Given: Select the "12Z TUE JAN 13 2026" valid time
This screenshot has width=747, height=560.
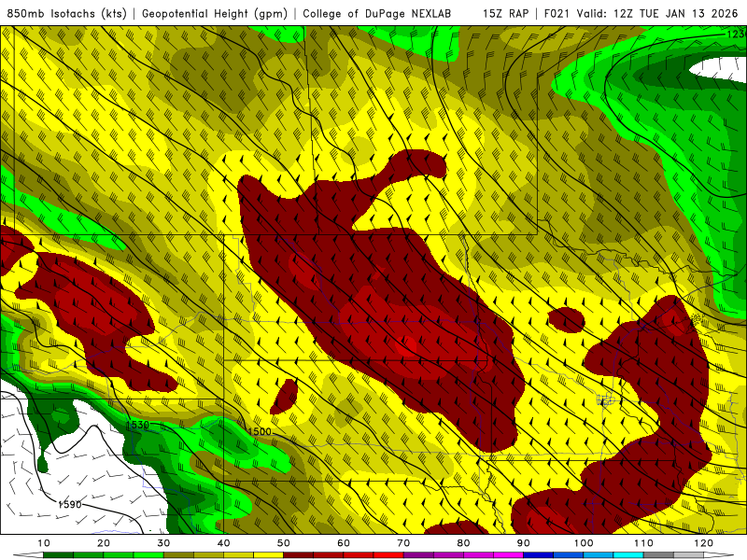Looking at the screenshot, I should coord(675,13).
